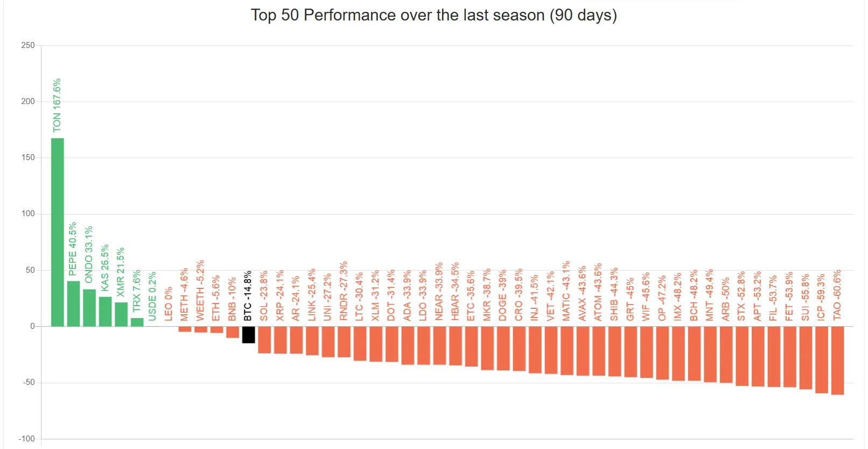Select the TAO orange bar
The height and width of the screenshot is (449, 868).
tap(837, 361)
